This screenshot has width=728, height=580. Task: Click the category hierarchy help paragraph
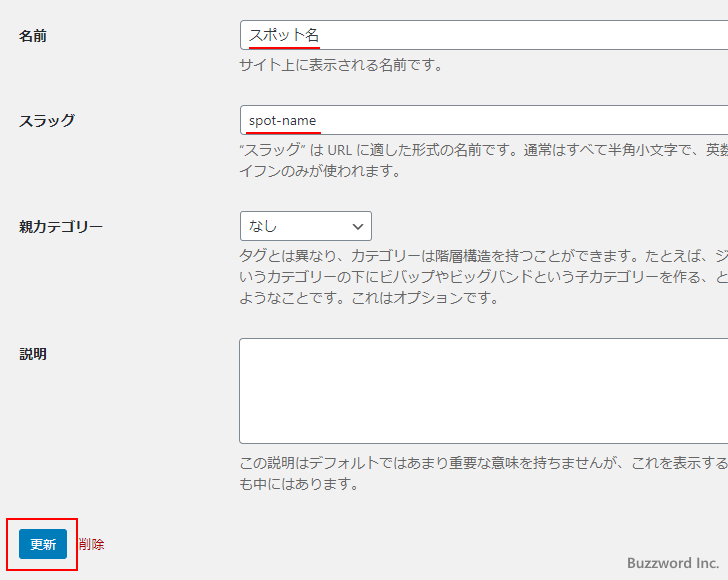[480, 277]
